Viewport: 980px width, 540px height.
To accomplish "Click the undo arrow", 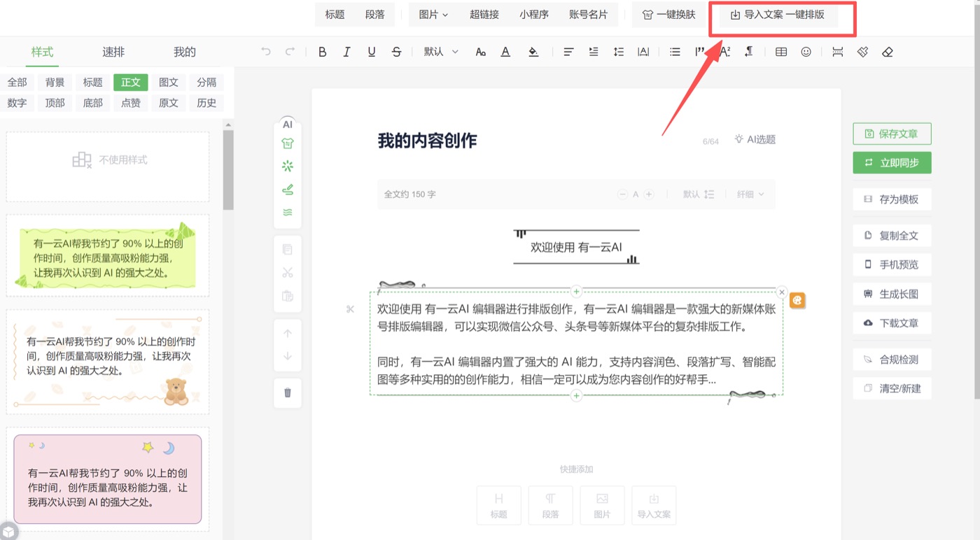I will tap(265, 52).
